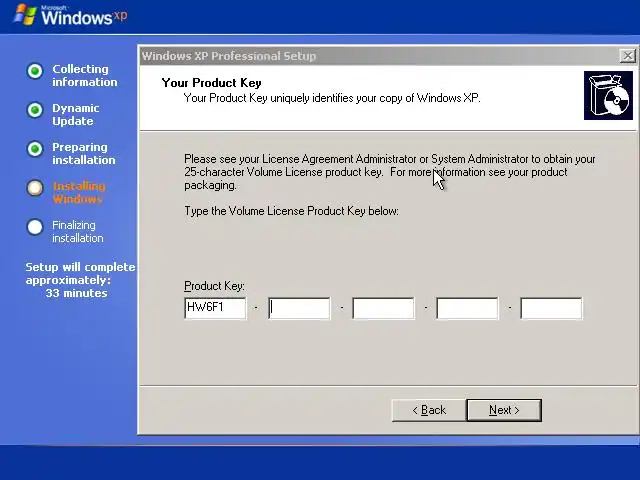Click the Installing Windows step indicator

pyautogui.click(x=35, y=188)
